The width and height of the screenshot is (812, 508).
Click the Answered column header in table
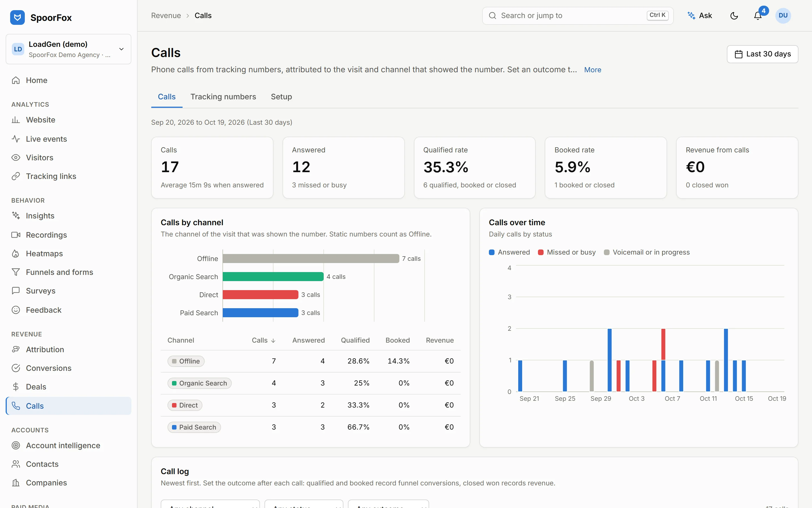308,340
